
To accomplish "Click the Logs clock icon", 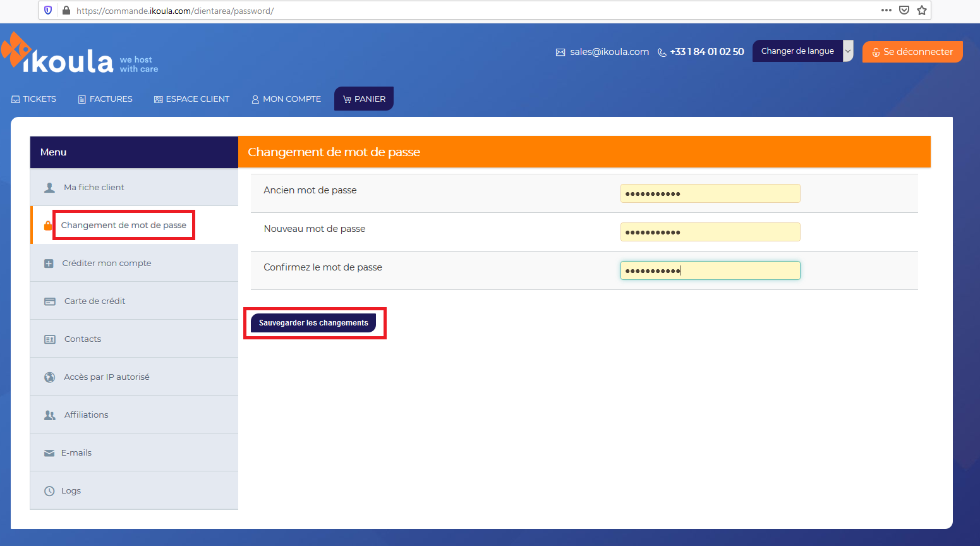I will (x=49, y=491).
